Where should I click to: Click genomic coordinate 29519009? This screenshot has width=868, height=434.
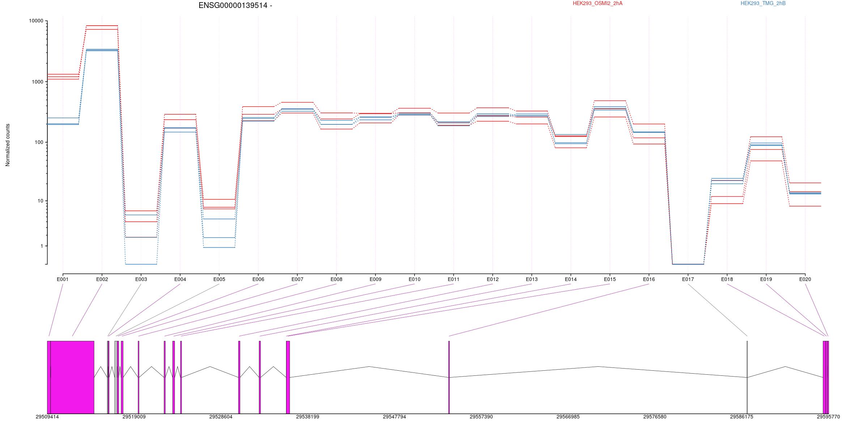134,417
